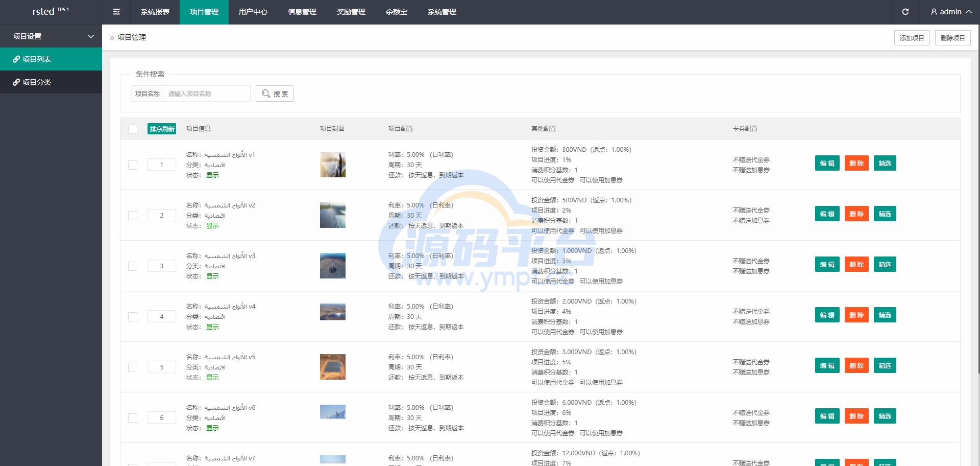Image resolution: width=980 pixels, height=466 pixels.
Task: Click 编辑 button for project v5
Action: click(827, 365)
